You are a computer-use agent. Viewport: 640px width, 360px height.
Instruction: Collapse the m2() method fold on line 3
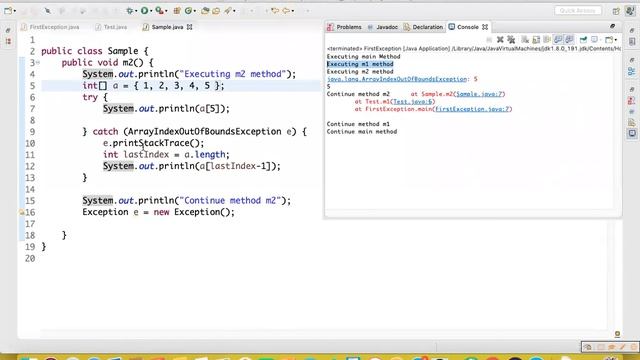38,62
